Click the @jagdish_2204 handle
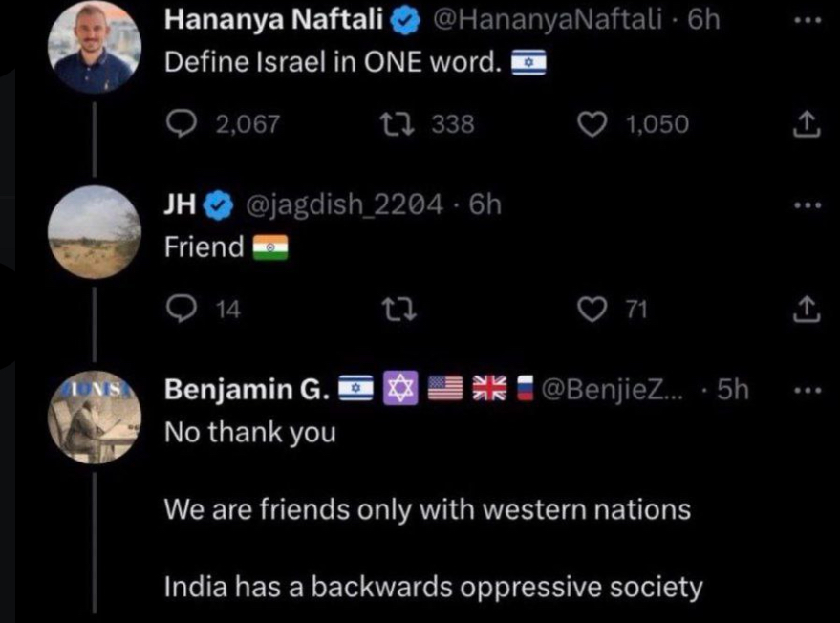The image size is (840, 623). 346,204
